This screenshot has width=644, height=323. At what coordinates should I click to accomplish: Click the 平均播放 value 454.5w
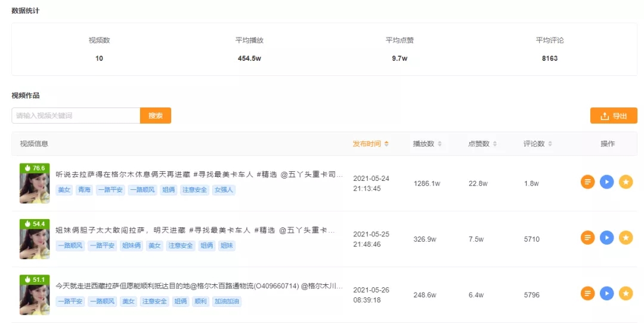point(249,59)
